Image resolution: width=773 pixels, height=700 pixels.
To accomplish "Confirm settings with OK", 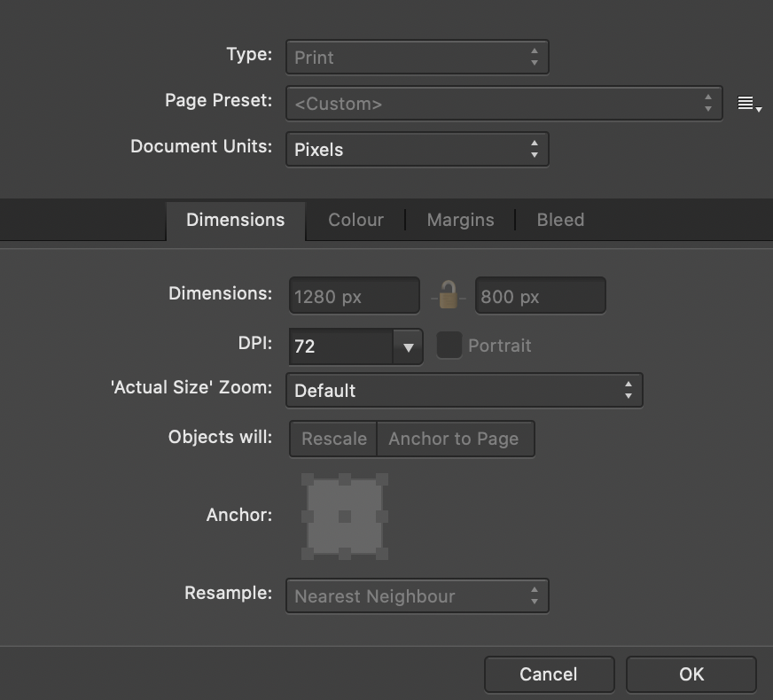I will click(x=691, y=674).
